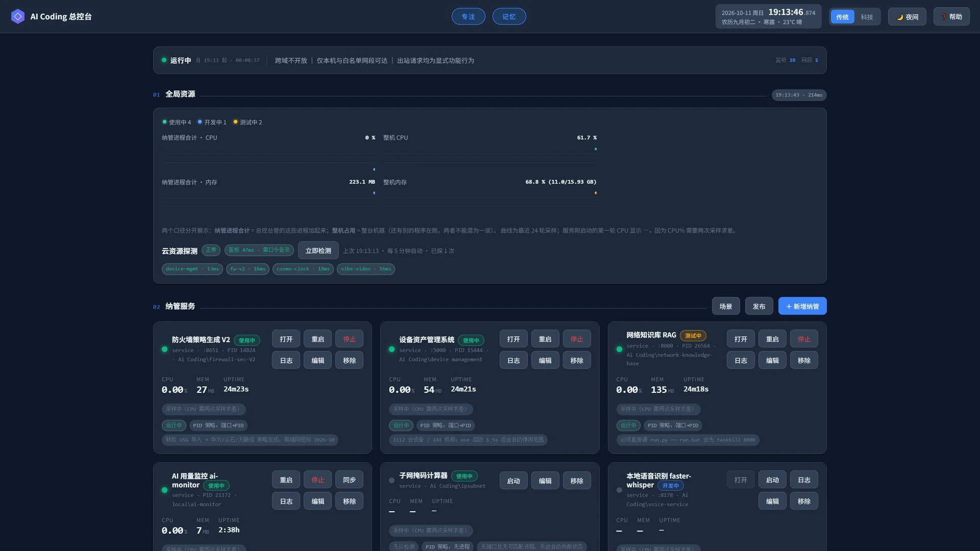Edit 网络知识库 RAG entry
Viewport: 980px width, 551px height.
pos(772,360)
